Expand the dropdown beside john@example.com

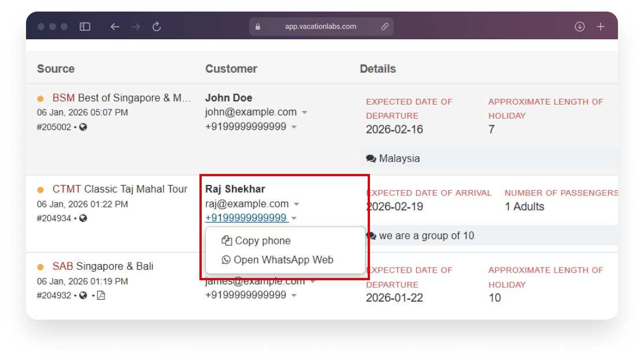click(x=305, y=113)
